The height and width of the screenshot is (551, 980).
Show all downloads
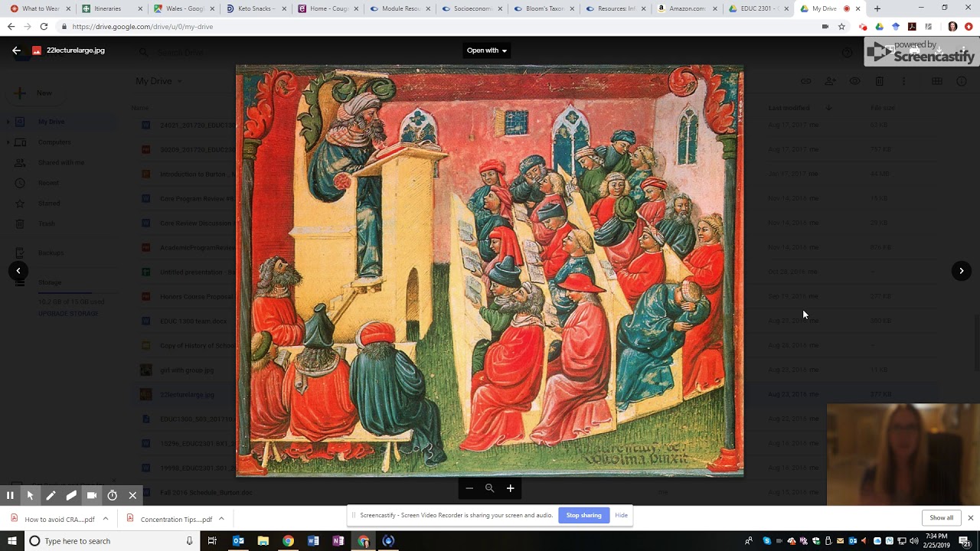click(941, 518)
